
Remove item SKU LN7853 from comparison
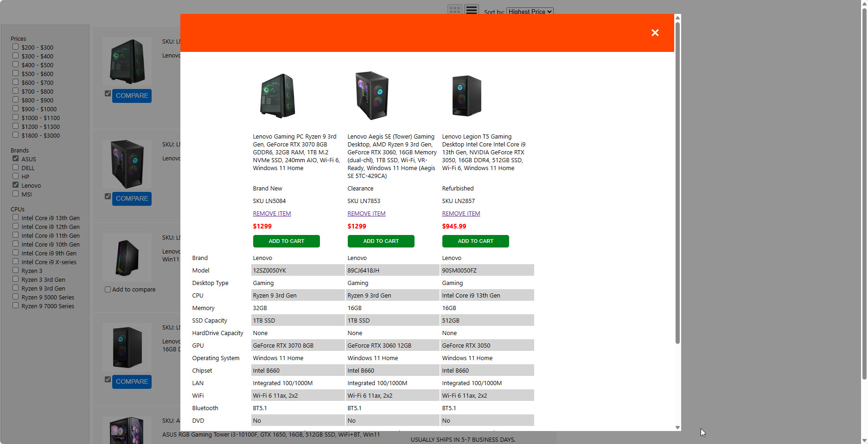click(x=366, y=214)
